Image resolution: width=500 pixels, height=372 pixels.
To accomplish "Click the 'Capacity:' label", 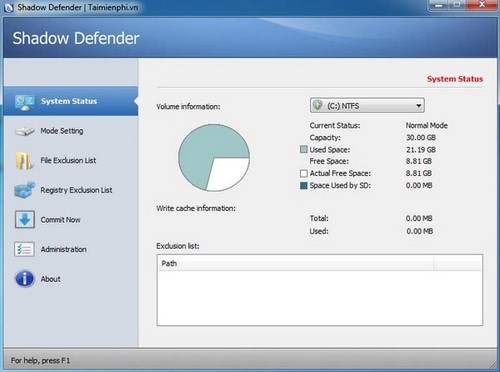I will click(325, 138).
